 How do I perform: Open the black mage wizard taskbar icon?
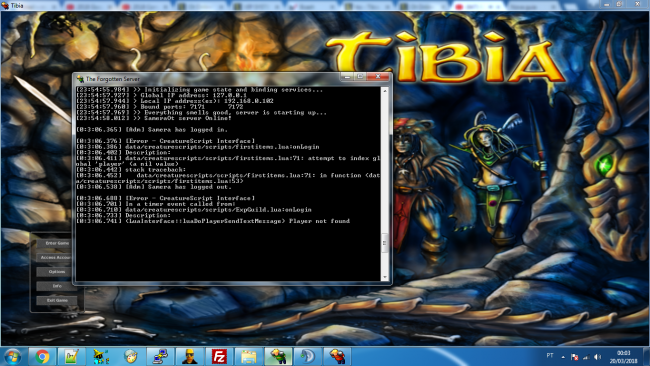click(x=101, y=356)
